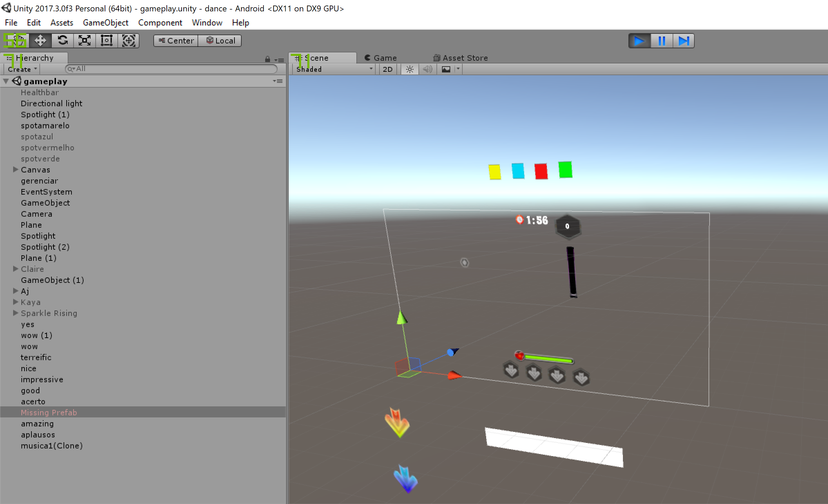Collapse the gameplay scene root
This screenshot has height=504, width=828.
point(6,81)
